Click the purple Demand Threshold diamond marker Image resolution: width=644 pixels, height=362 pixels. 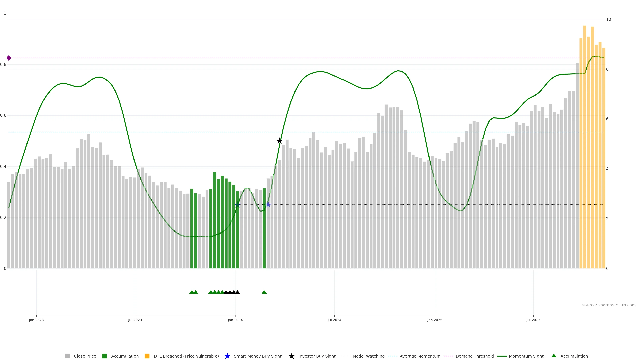[x=9, y=58]
